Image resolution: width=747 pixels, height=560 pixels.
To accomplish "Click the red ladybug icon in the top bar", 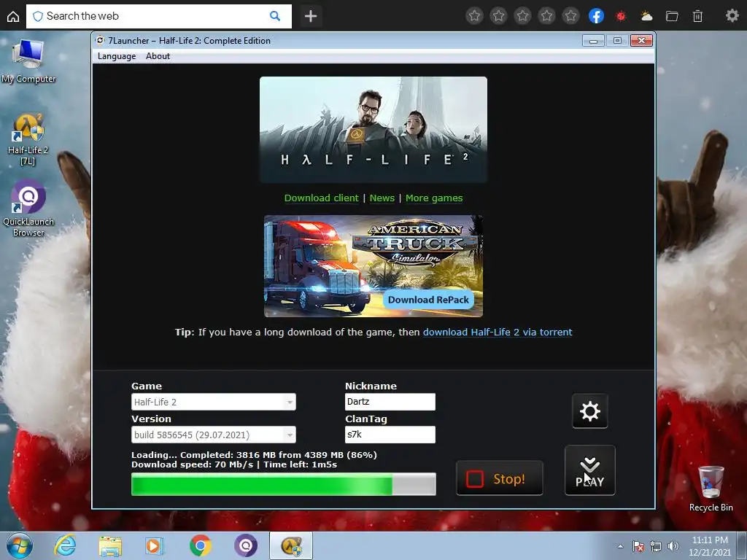I will point(621,16).
